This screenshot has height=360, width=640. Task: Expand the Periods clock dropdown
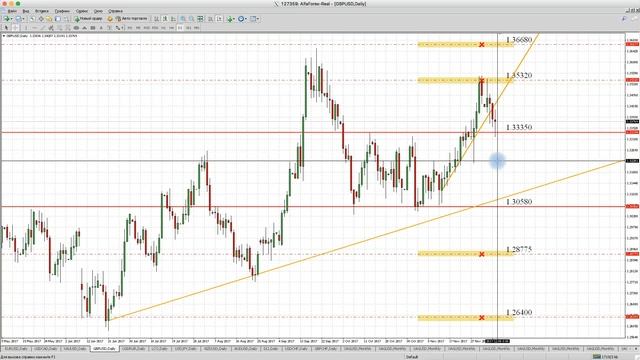click(246, 19)
